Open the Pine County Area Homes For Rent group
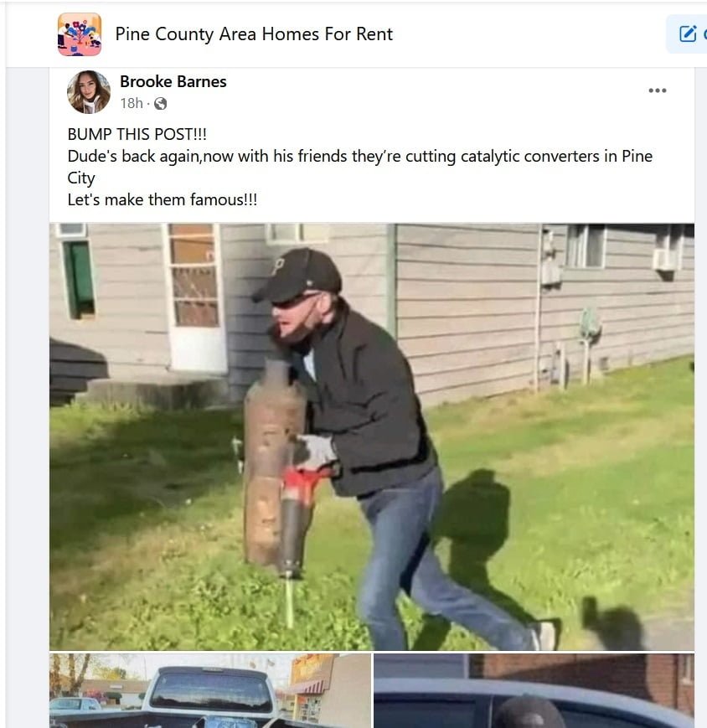Screen dimensions: 707x728 [254, 34]
